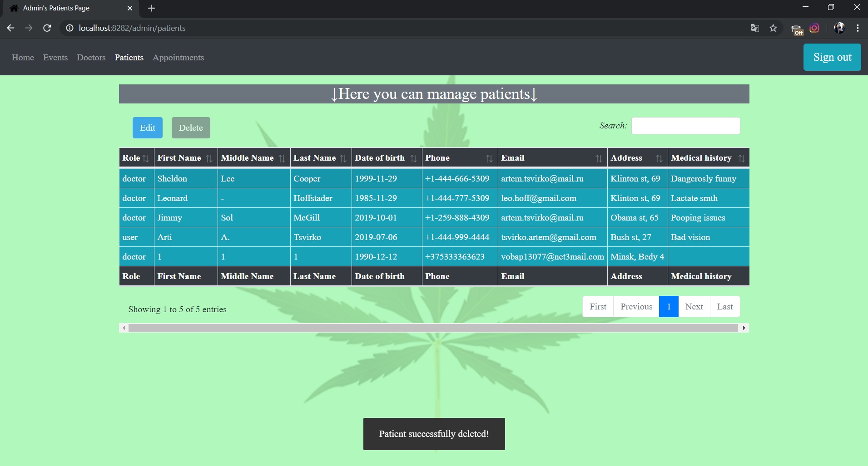Navigate to Home in the navbar

pos(23,58)
